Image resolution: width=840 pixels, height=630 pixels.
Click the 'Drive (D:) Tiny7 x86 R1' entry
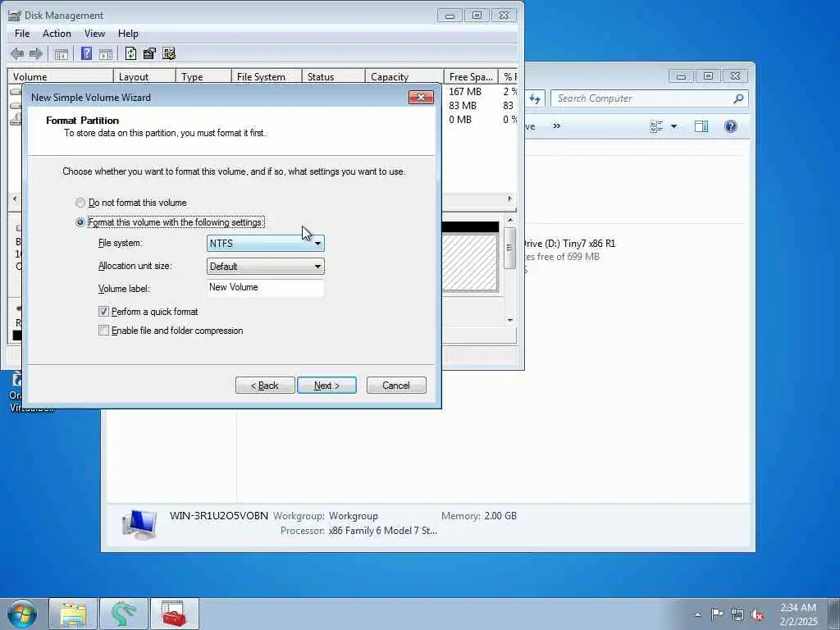[x=569, y=243]
